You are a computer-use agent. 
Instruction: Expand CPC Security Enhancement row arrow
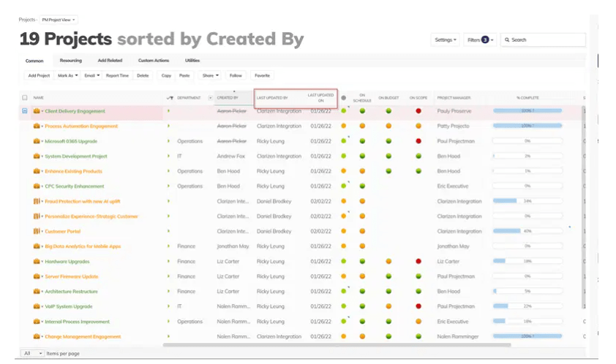42,186
